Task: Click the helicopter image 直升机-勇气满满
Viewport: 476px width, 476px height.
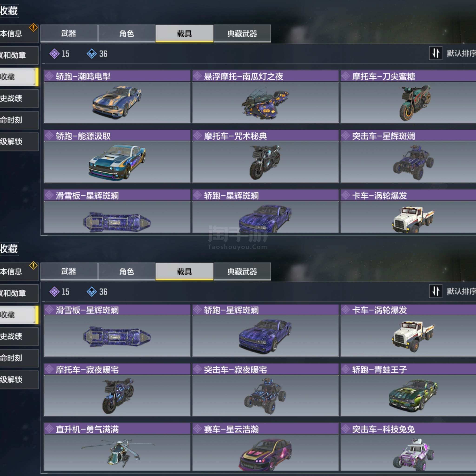Action: [118, 453]
